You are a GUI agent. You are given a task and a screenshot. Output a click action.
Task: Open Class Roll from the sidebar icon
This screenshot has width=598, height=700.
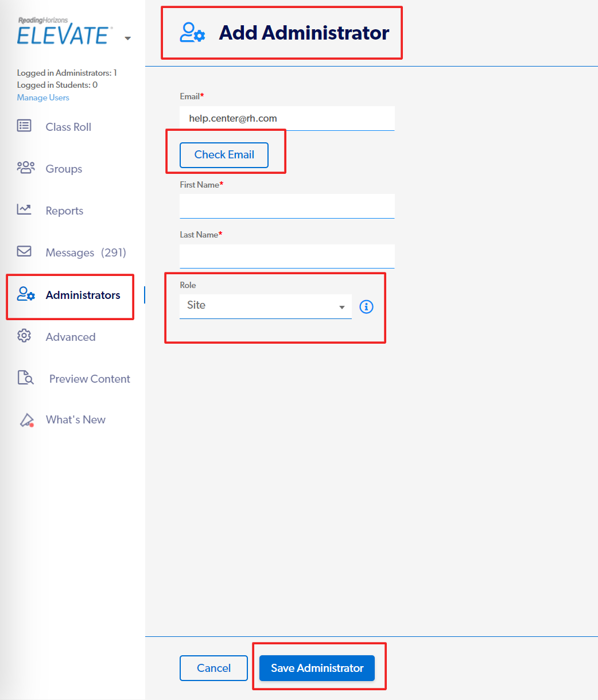(24, 126)
